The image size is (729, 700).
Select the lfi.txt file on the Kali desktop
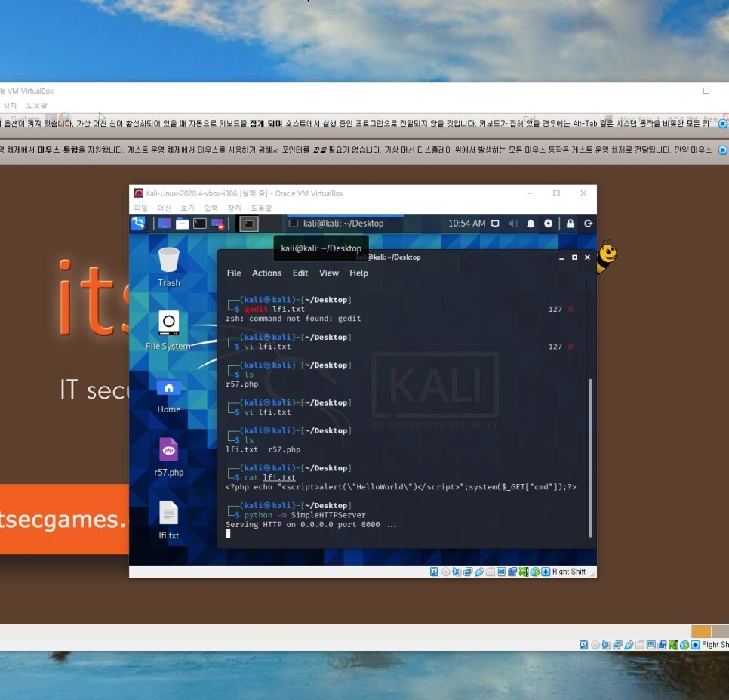tap(169, 520)
